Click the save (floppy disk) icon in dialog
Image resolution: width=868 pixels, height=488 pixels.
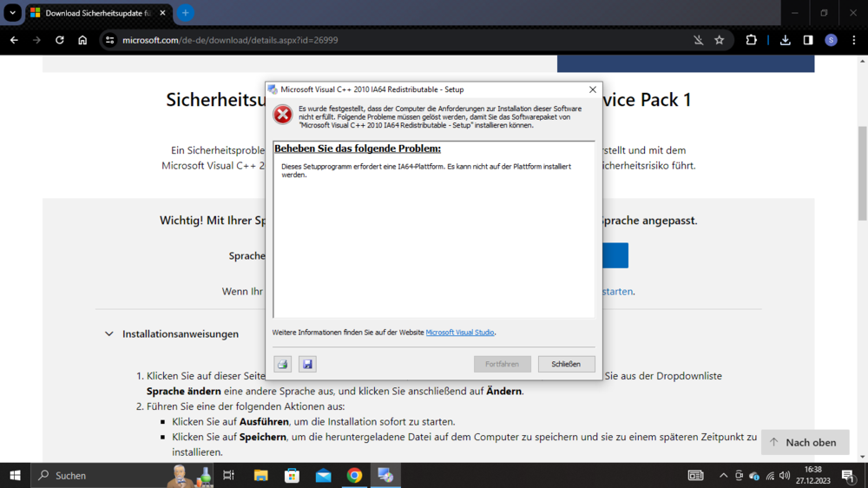(x=307, y=364)
